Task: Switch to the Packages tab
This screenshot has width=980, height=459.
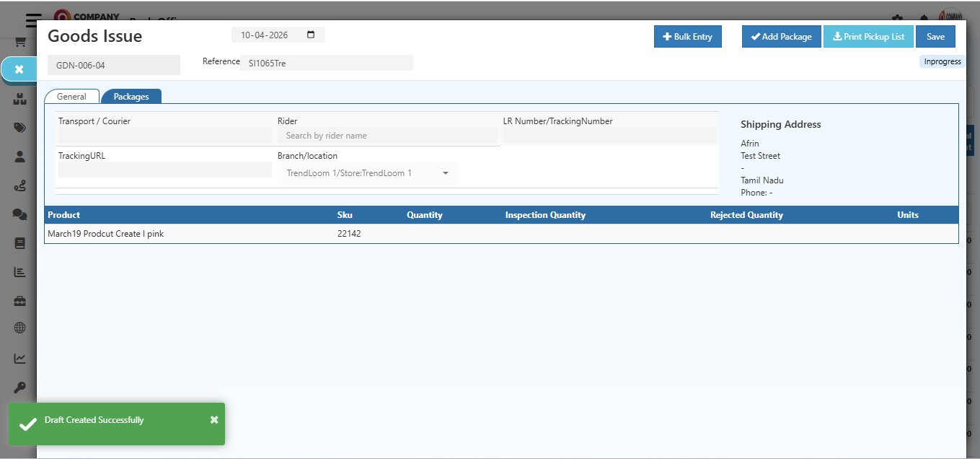Action: click(131, 95)
